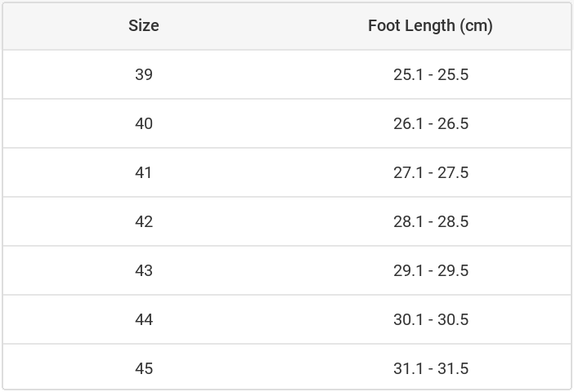The height and width of the screenshot is (392, 574).
Task: Click the 31.1 - 31.5 foot length value
Action: click(x=430, y=368)
